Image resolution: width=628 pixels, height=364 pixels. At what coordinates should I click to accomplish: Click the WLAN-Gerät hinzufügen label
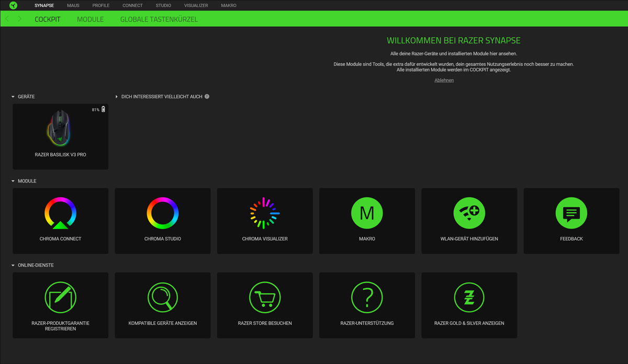(469, 239)
